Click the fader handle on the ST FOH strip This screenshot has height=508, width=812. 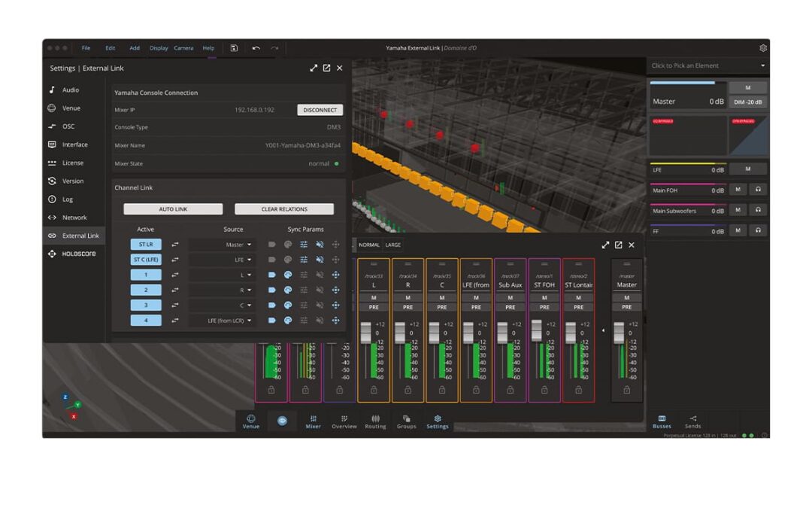click(x=537, y=330)
